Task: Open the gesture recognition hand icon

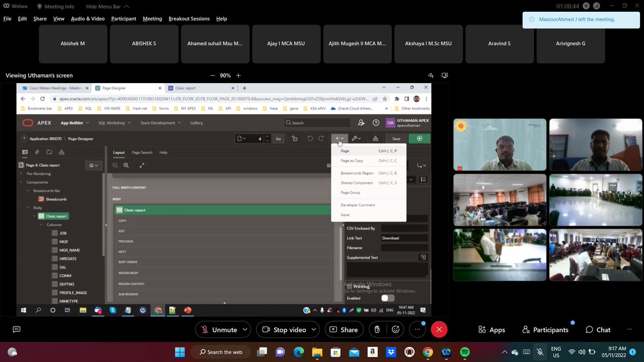Action: tap(377, 329)
